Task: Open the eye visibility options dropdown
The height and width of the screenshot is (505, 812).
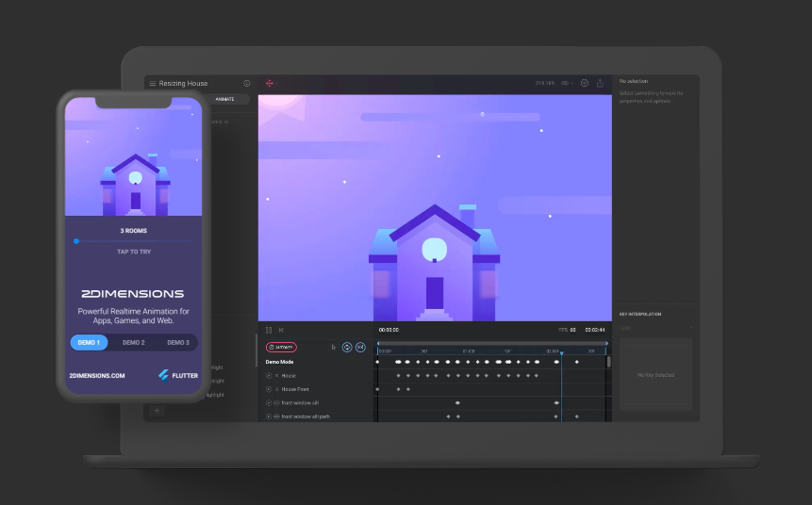Action: point(567,83)
